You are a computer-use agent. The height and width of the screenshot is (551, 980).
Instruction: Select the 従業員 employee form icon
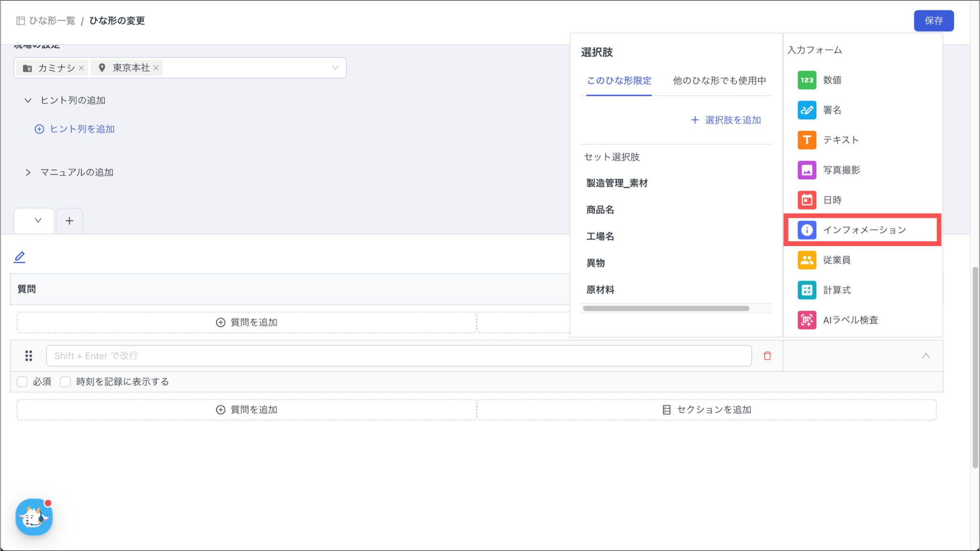(x=807, y=260)
